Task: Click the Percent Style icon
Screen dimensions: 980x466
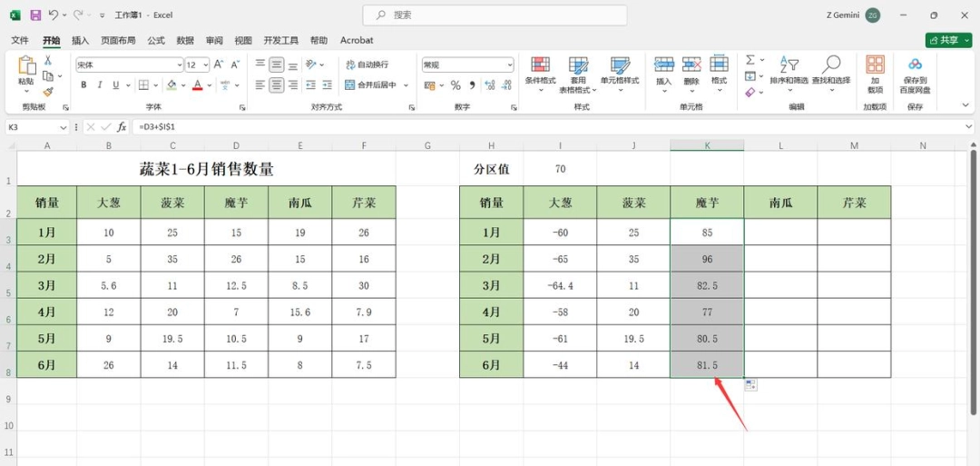Action: tap(456, 85)
